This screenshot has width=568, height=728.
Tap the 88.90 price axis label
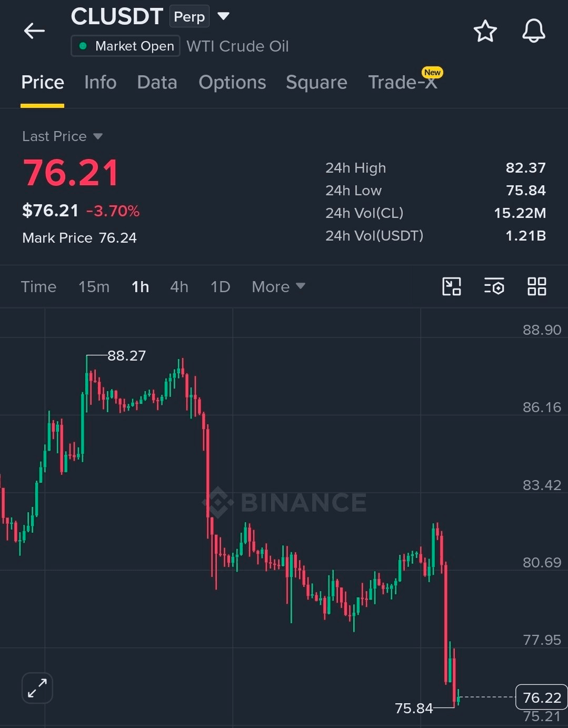click(542, 330)
